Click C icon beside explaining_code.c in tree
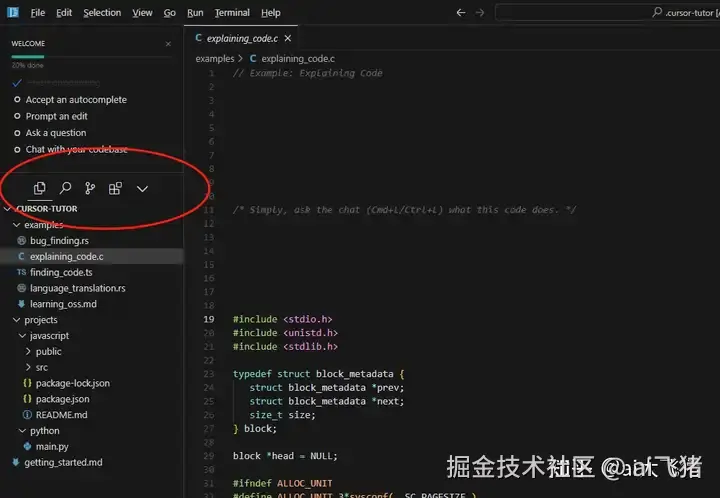The height and width of the screenshot is (498, 720). 21,256
